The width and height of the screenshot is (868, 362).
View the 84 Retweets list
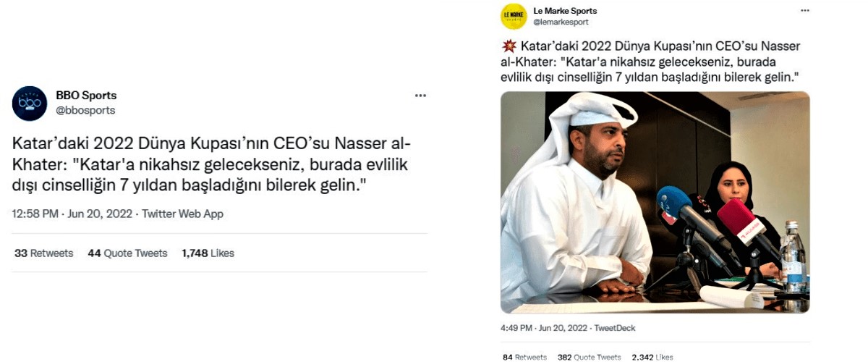524,357
